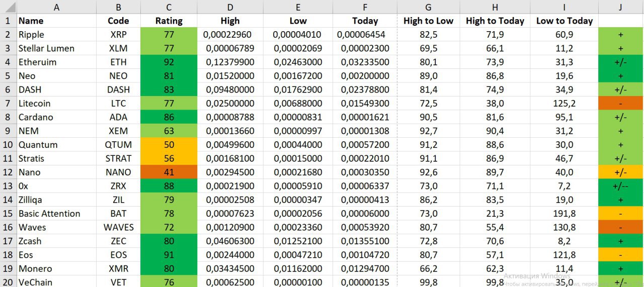This screenshot has height=287, width=644.
Task: Select the 130,8 value cell
Action: (x=565, y=227)
